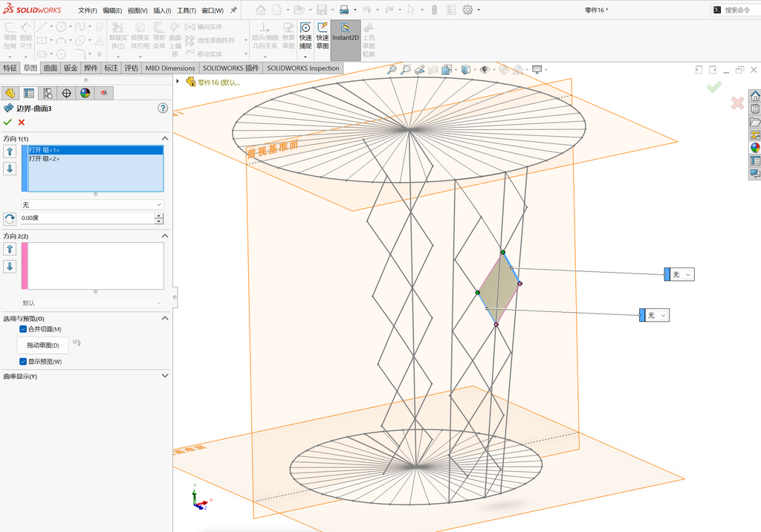Open the 工具(T) menu
The width and height of the screenshot is (761, 532).
tap(187, 10)
